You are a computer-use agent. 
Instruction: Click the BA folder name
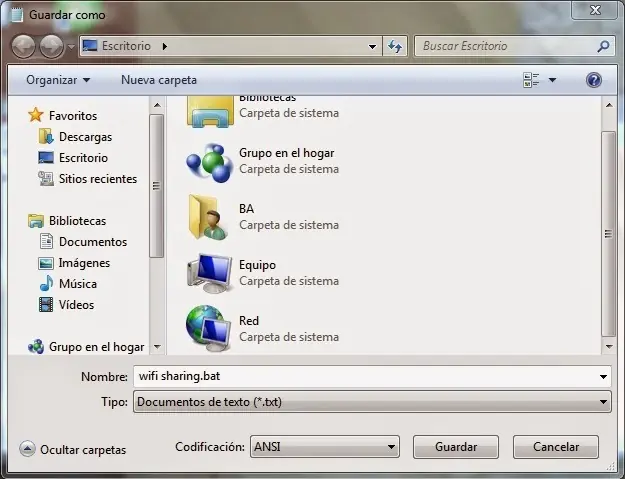(x=246, y=209)
